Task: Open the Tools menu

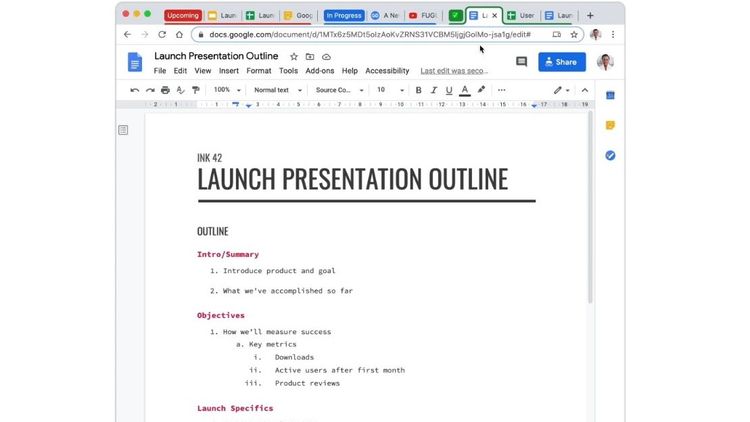Action: coord(288,71)
